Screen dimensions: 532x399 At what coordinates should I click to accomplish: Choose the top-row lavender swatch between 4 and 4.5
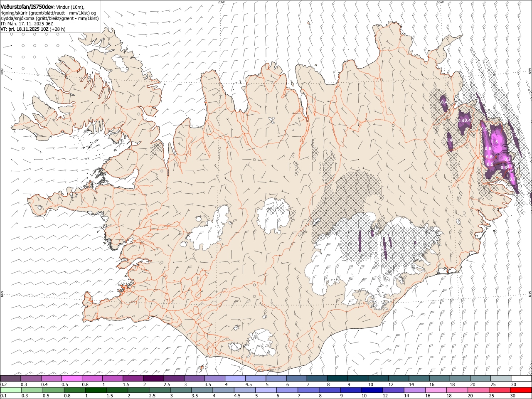tap(235, 378)
